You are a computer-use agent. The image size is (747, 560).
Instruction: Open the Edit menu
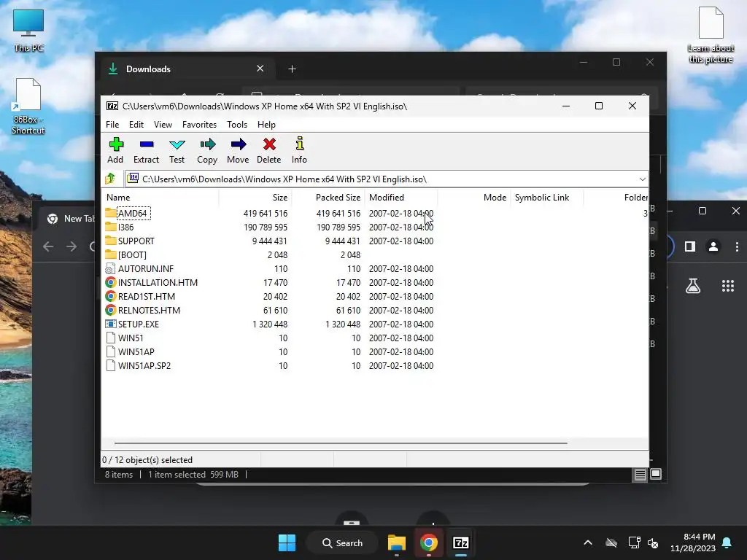[136, 124]
